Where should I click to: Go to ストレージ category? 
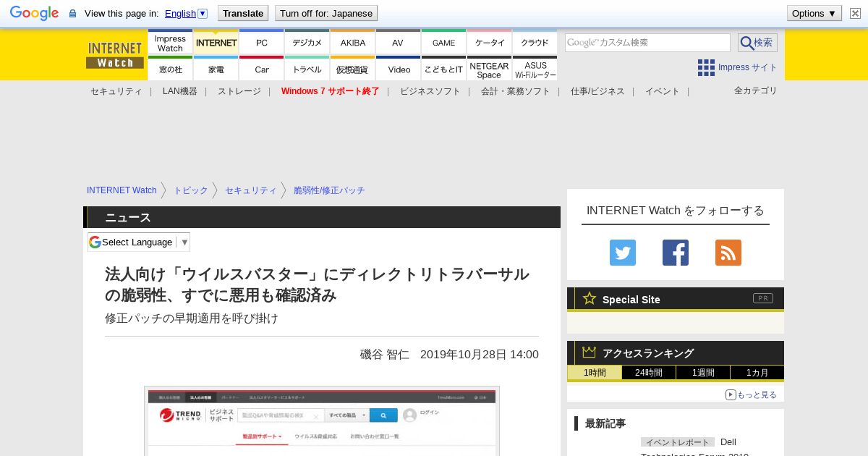[x=239, y=91]
